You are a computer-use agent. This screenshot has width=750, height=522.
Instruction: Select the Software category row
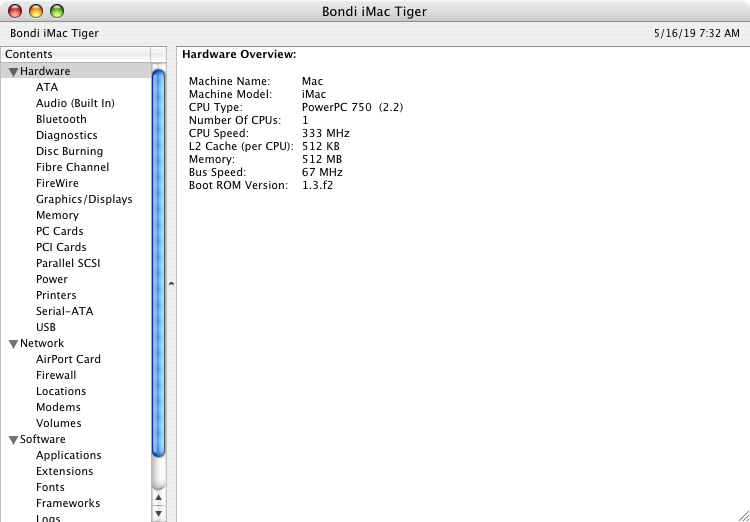click(x=76, y=440)
